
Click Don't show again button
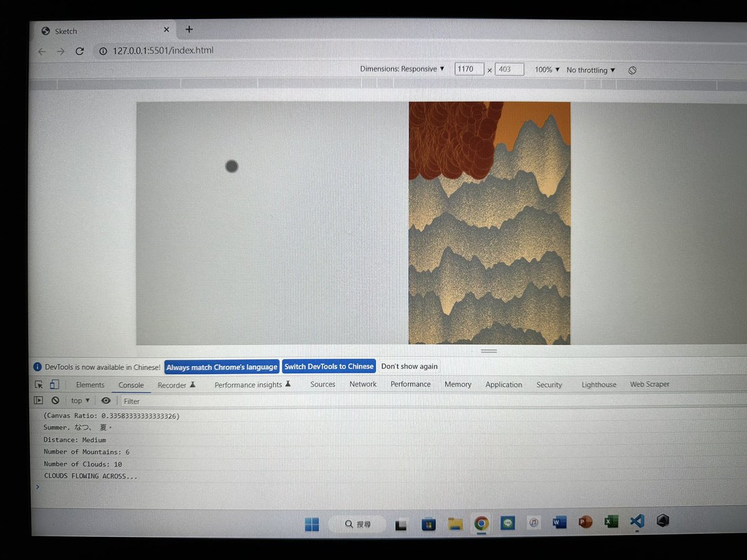tap(410, 366)
